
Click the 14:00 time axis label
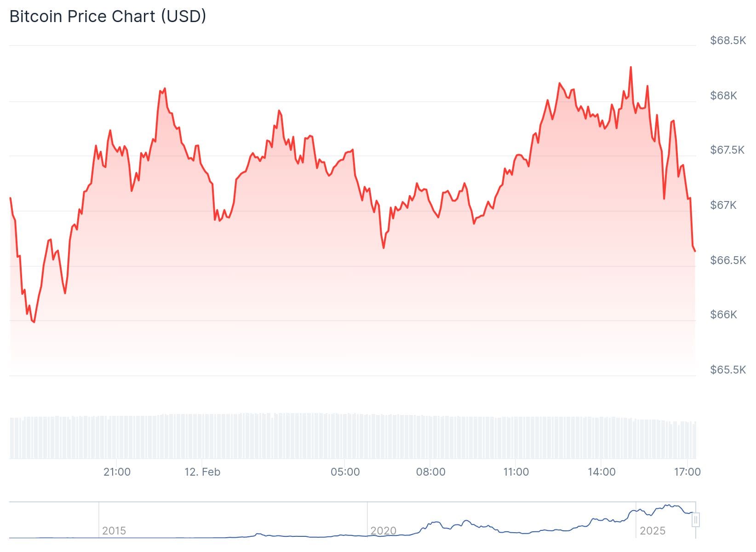tap(601, 472)
